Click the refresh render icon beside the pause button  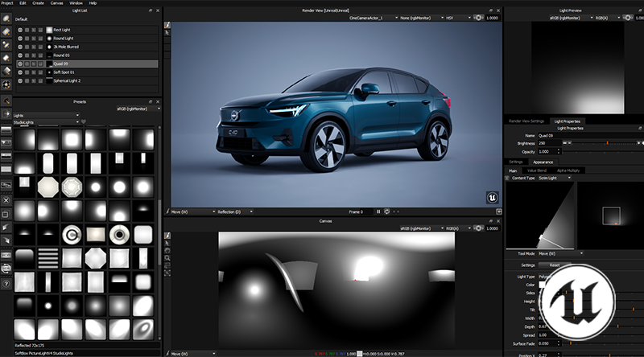pos(386,211)
